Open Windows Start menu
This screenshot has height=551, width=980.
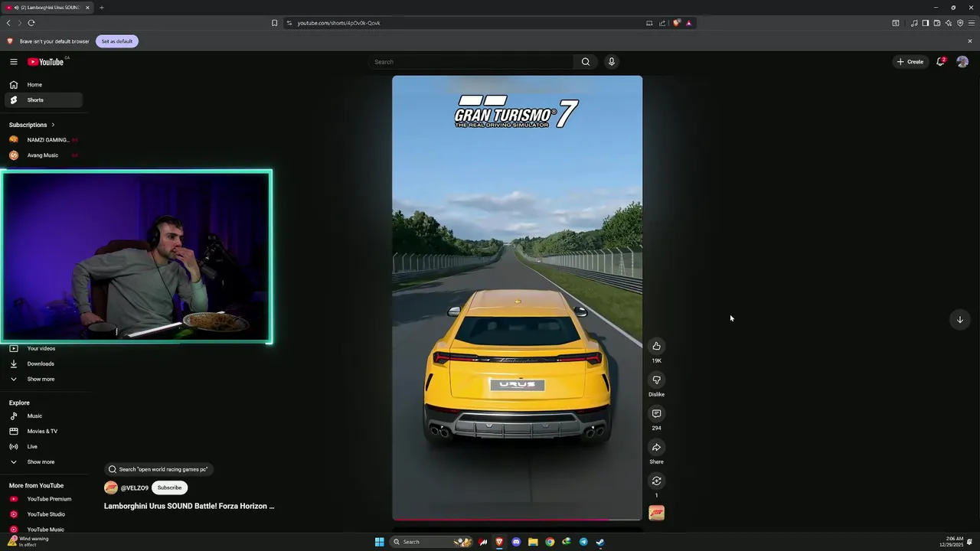click(379, 542)
